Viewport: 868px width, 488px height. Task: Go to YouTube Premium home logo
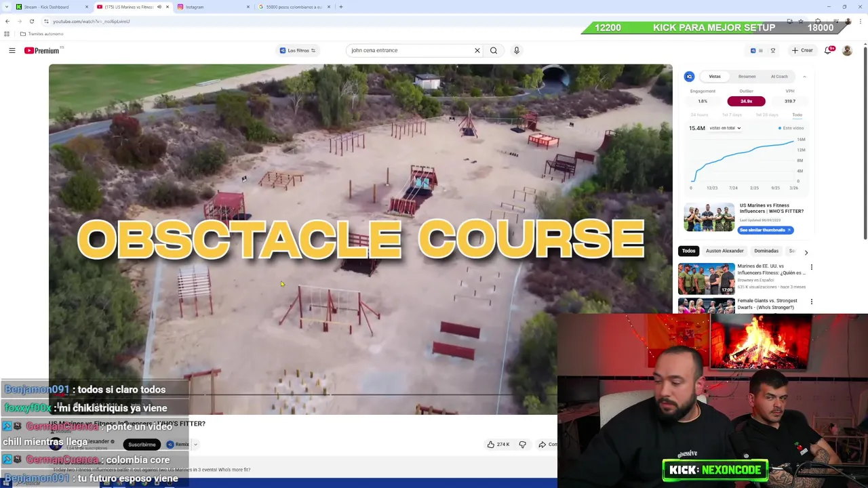[x=42, y=50]
